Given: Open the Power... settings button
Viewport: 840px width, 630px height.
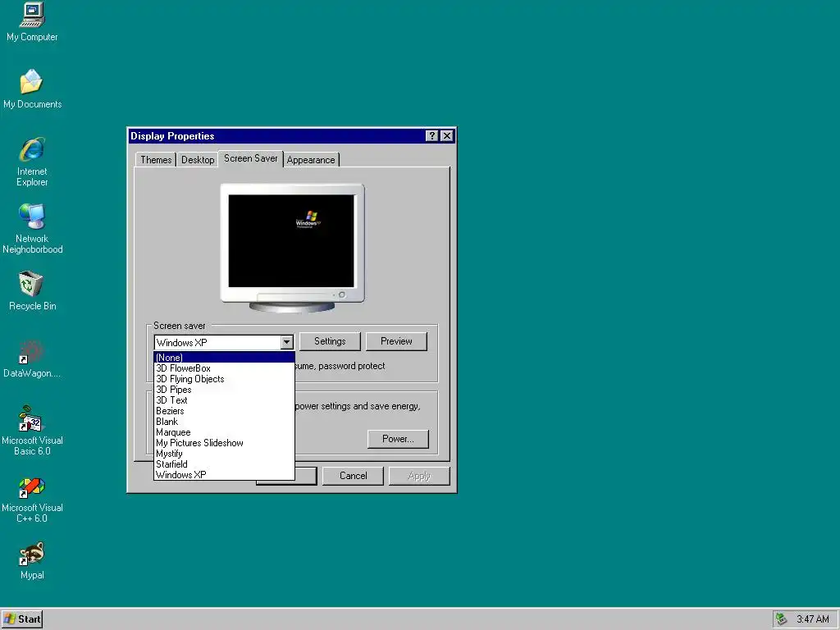Looking at the screenshot, I should point(398,439).
